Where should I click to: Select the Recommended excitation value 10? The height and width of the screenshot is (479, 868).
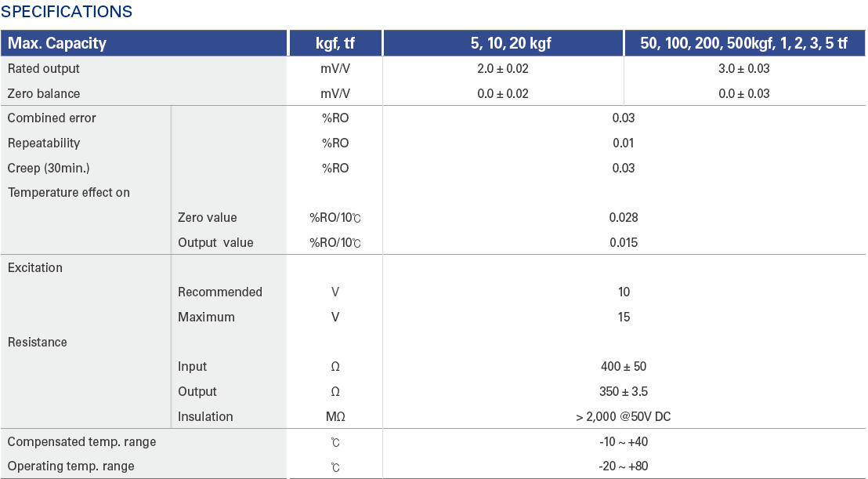pos(624,292)
